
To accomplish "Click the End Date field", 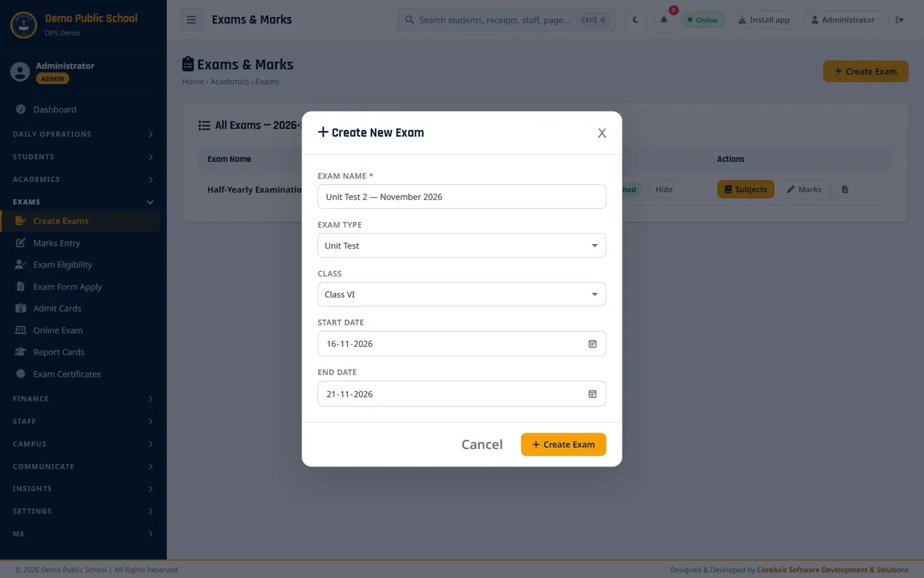I will [x=461, y=394].
